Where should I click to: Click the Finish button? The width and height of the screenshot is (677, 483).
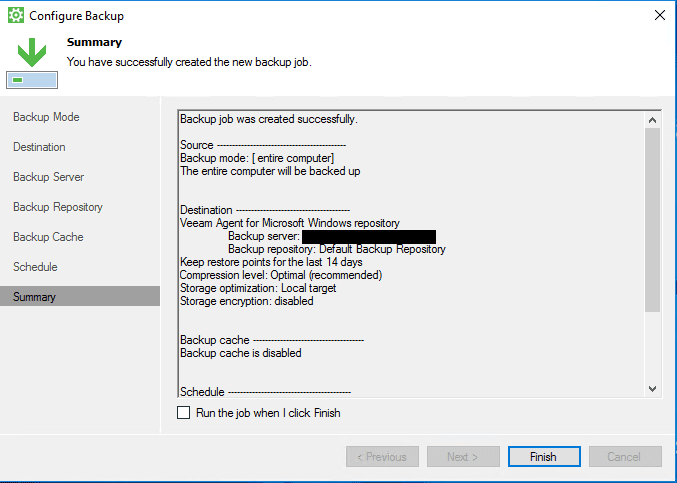[544, 457]
